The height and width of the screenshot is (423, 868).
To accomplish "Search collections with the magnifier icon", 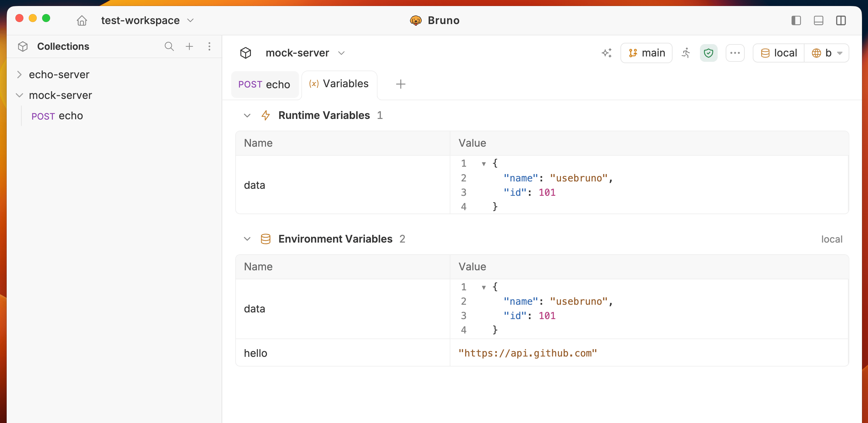I will (169, 46).
